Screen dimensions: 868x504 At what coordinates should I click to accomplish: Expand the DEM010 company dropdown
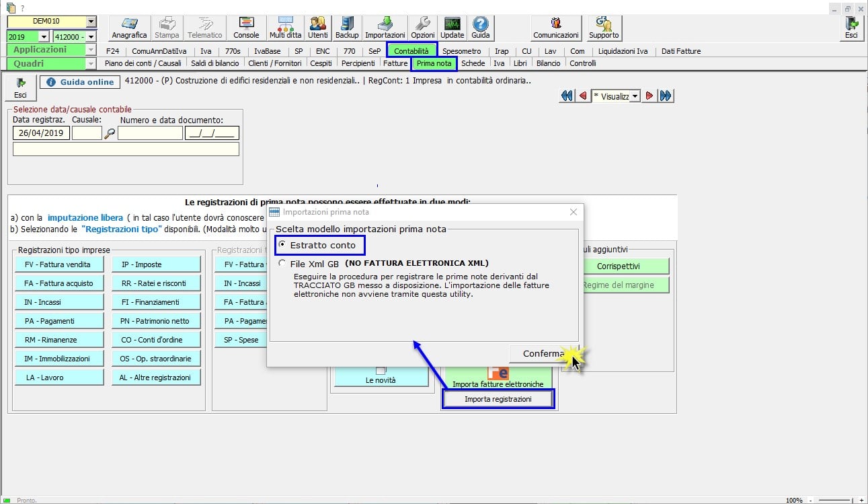click(91, 22)
